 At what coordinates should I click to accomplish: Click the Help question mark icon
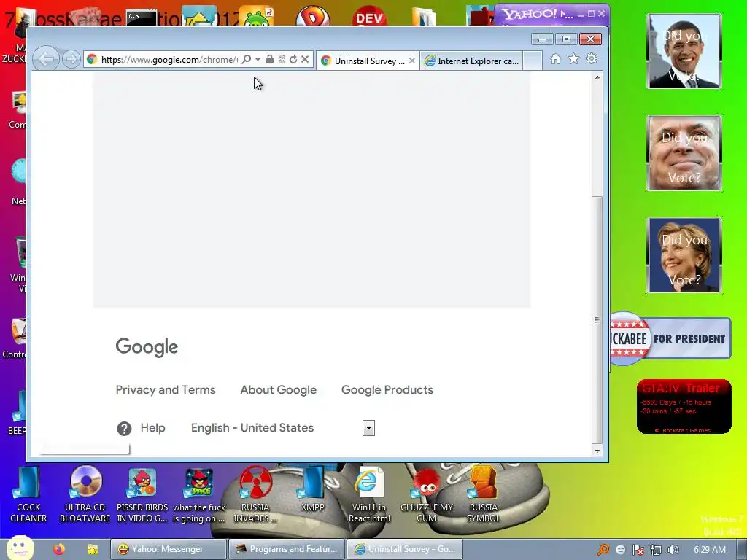pyautogui.click(x=124, y=429)
